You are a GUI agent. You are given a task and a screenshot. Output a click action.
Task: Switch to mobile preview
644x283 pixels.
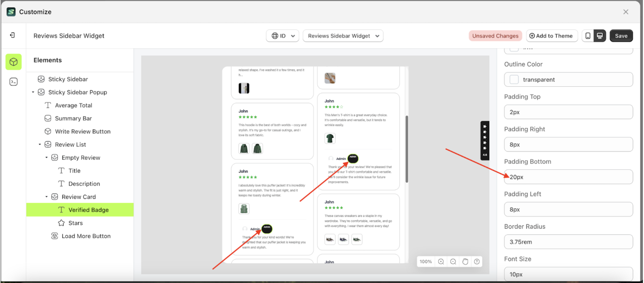coord(588,36)
